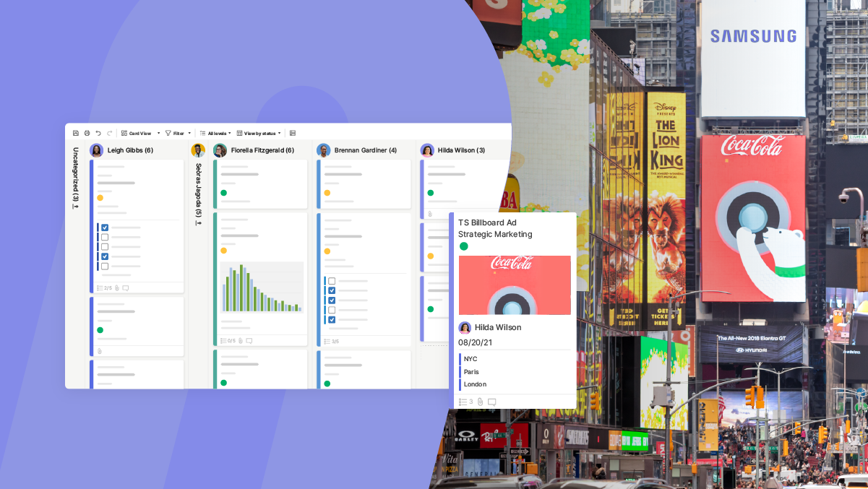Check the top unchecked item in Brennan Gardiner's card
868x489 pixels.
(x=332, y=281)
